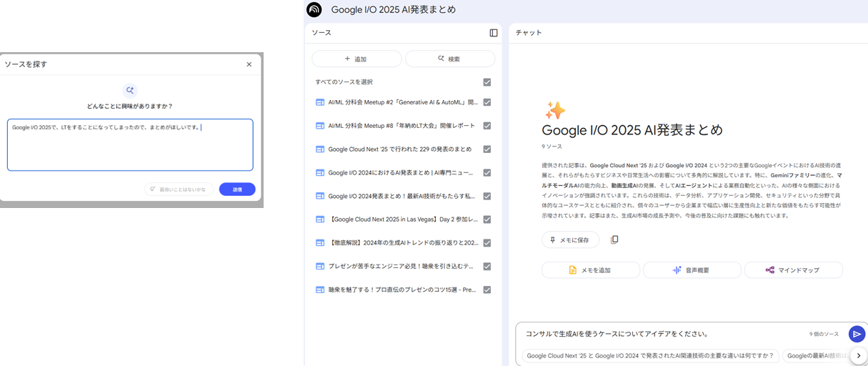Click web icon of Meetup #2 Generative AI source
The image size is (868, 366).
pyautogui.click(x=320, y=102)
